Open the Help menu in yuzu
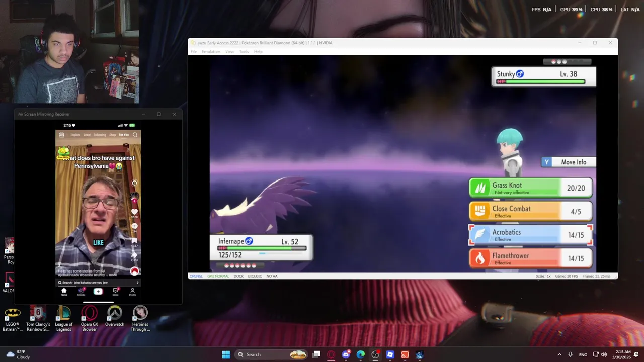644x362 pixels. click(x=258, y=52)
